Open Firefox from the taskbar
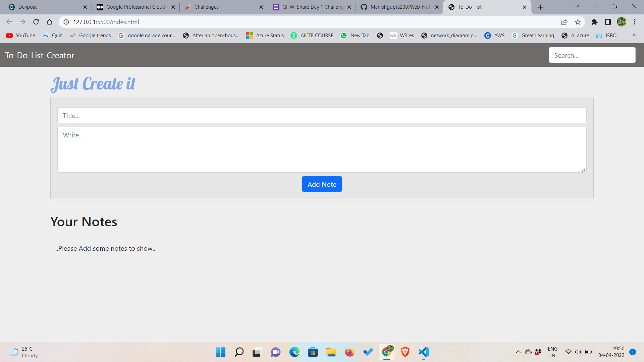Image resolution: width=644 pixels, height=362 pixels. pos(350,352)
